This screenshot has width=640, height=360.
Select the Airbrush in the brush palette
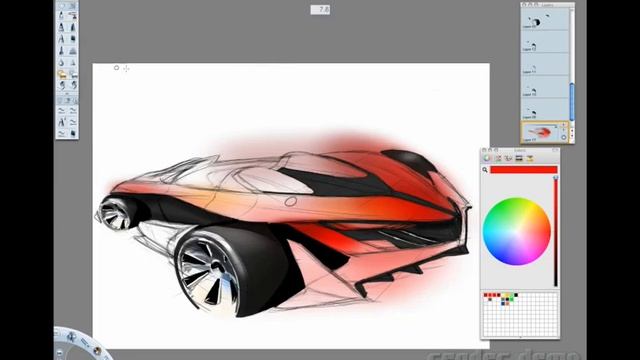pyautogui.click(x=73, y=16)
